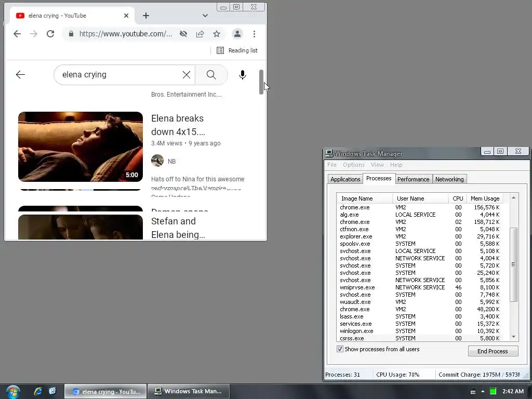This screenshot has width=532, height=399.
Task: Expand the tab search chevron
Action: (x=205, y=16)
